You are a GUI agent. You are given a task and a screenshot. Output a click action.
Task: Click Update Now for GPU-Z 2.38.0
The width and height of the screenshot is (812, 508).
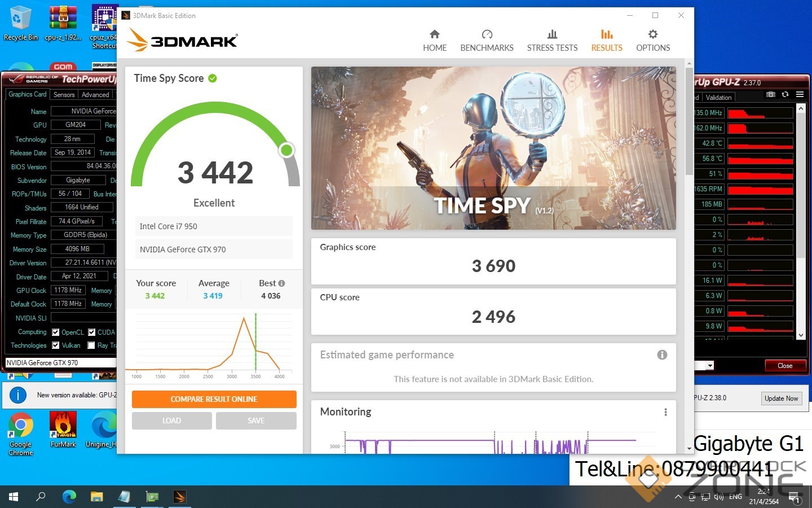point(781,398)
